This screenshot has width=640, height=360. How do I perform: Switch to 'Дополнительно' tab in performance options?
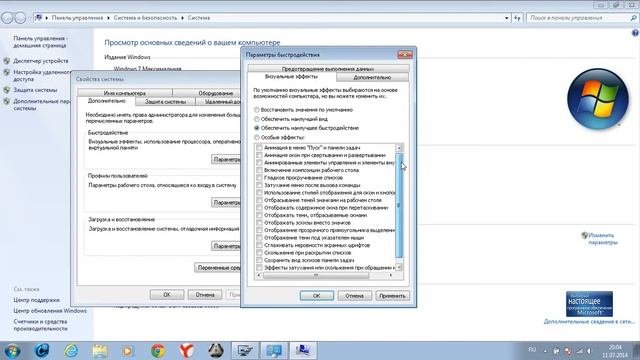(x=372, y=77)
